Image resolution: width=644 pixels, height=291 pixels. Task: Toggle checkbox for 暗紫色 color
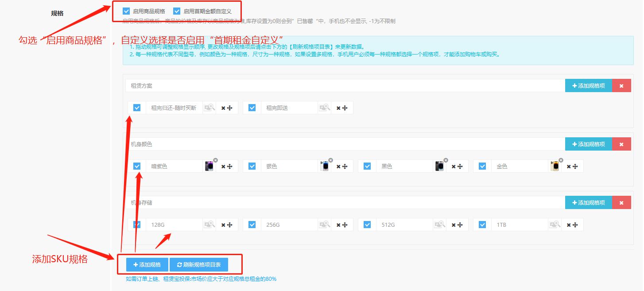coord(137,166)
